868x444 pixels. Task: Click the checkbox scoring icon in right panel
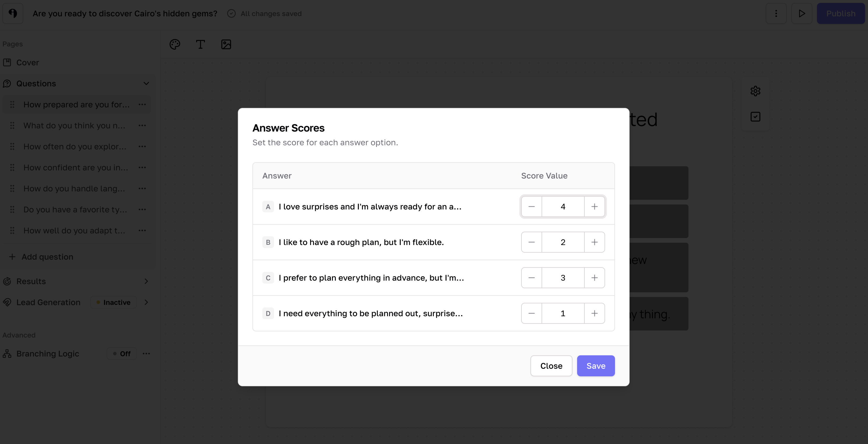tap(755, 117)
